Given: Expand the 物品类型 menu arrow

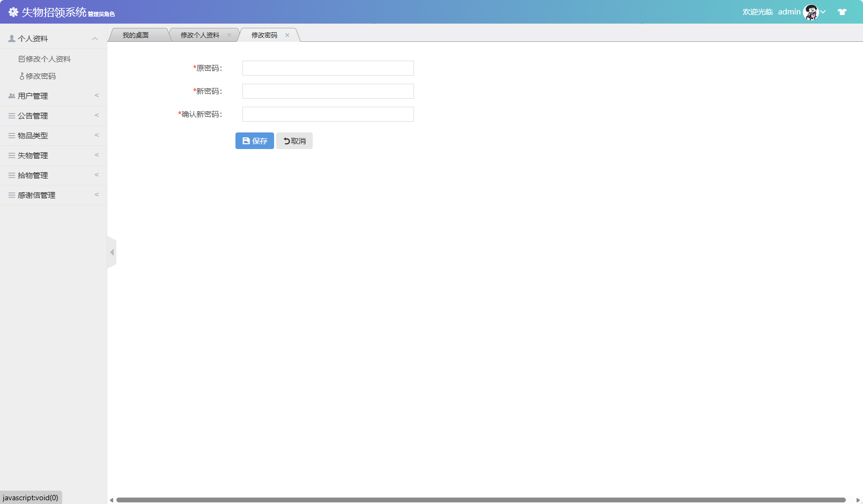Looking at the screenshot, I should (97, 135).
